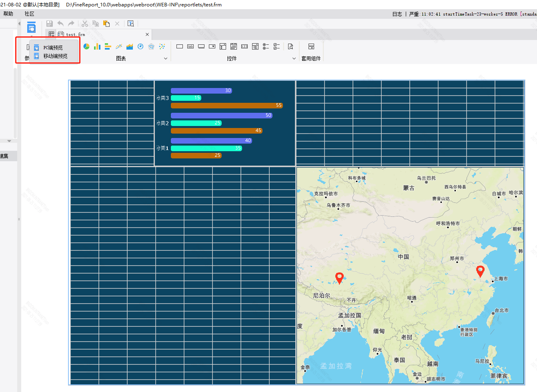Add a date picker widget

[x=234, y=46]
